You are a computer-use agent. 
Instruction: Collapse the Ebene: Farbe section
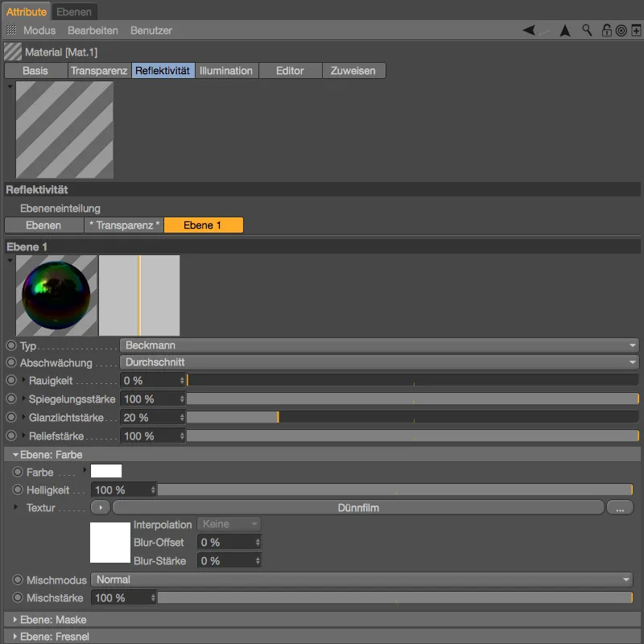coord(15,455)
